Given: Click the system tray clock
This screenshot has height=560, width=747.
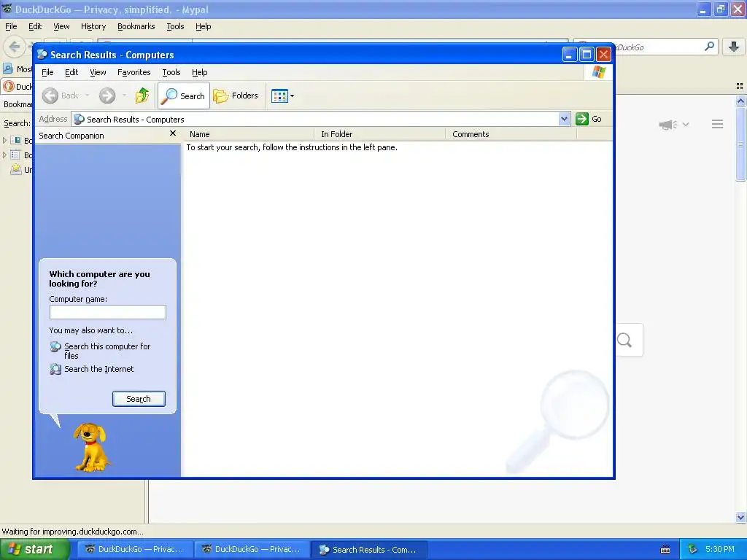Looking at the screenshot, I should tap(720, 550).
